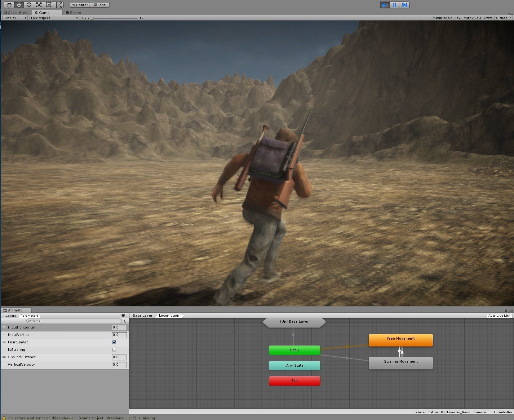Image resolution: width=514 pixels, height=420 pixels.
Task: Toggle Auto Live Link
Action: 499,315
